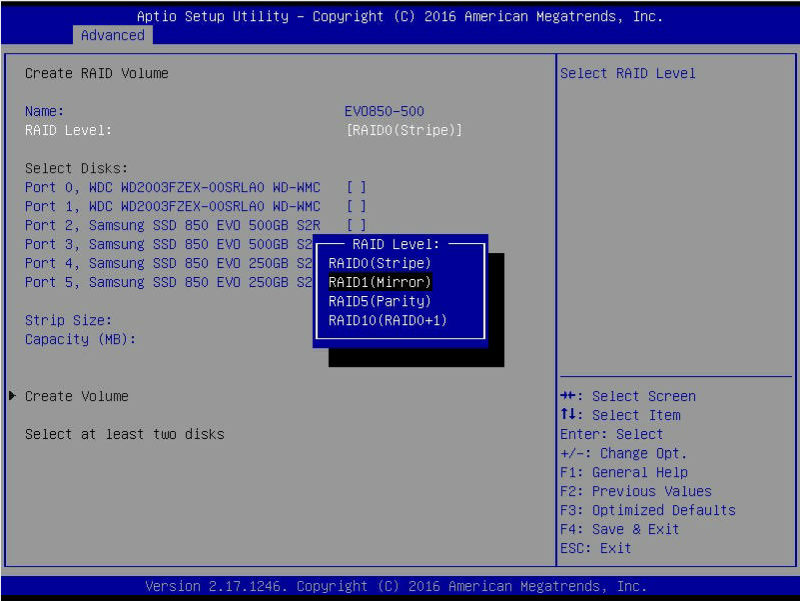Screen dimensions: 800x601
Task: Click the Enter: Select hint
Action: click(611, 434)
